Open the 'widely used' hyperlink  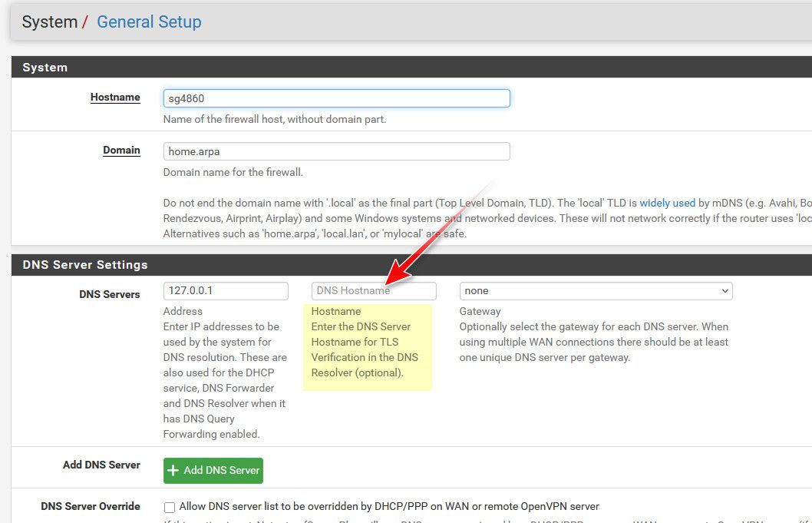(667, 204)
